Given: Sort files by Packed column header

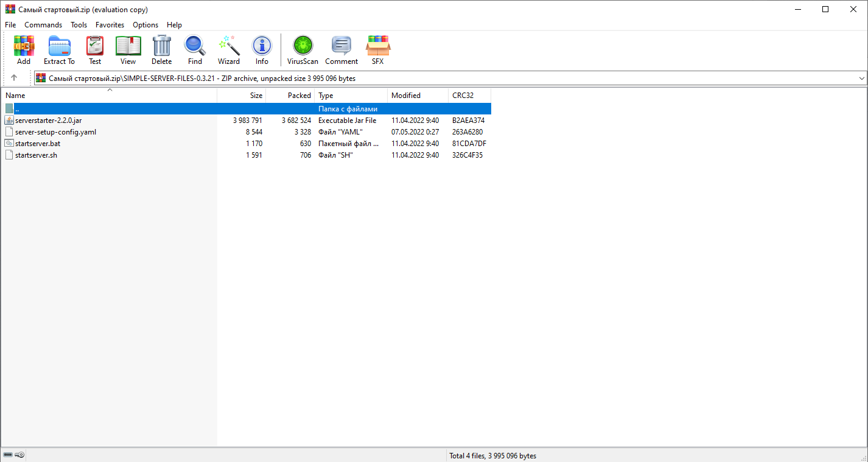Looking at the screenshot, I should coord(290,96).
